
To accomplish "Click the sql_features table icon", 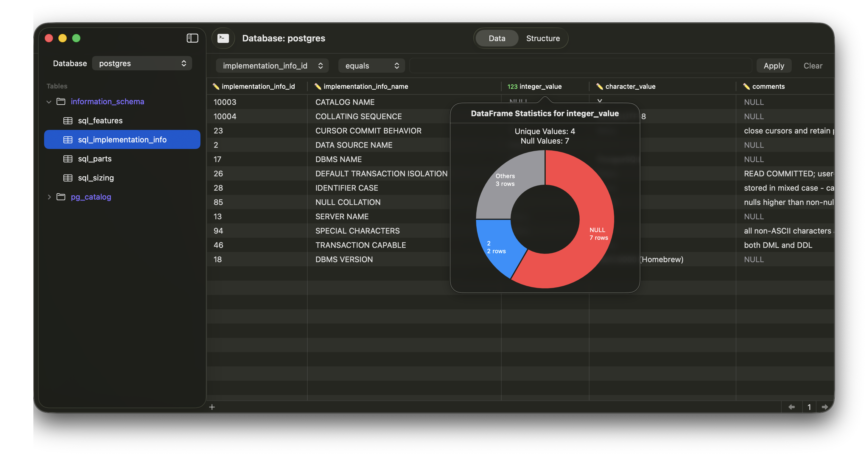I will point(68,121).
